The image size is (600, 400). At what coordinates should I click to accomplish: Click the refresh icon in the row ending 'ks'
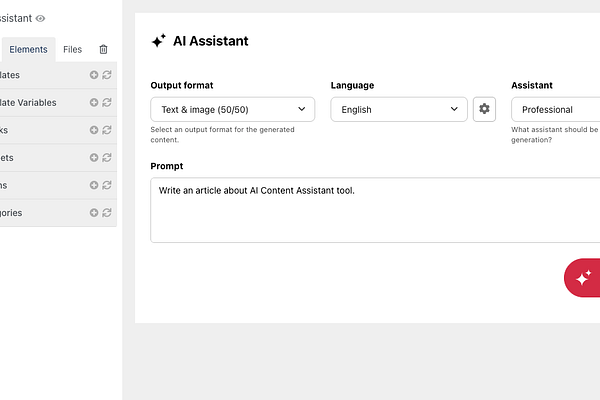[x=107, y=130]
